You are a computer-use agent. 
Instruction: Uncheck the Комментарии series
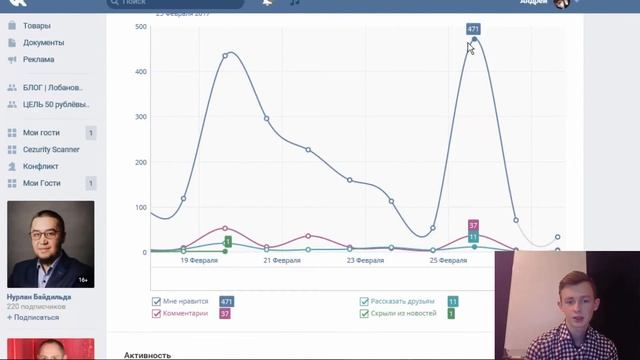(156, 313)
